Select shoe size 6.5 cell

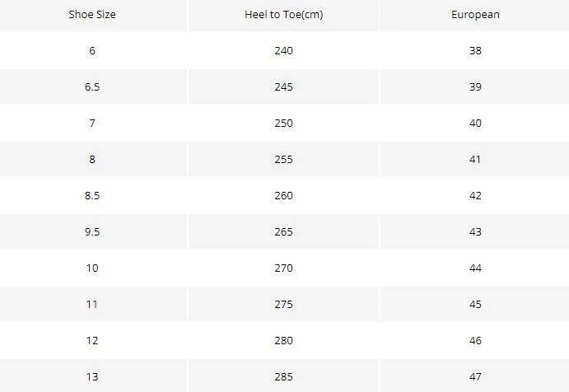pos(92,86)
